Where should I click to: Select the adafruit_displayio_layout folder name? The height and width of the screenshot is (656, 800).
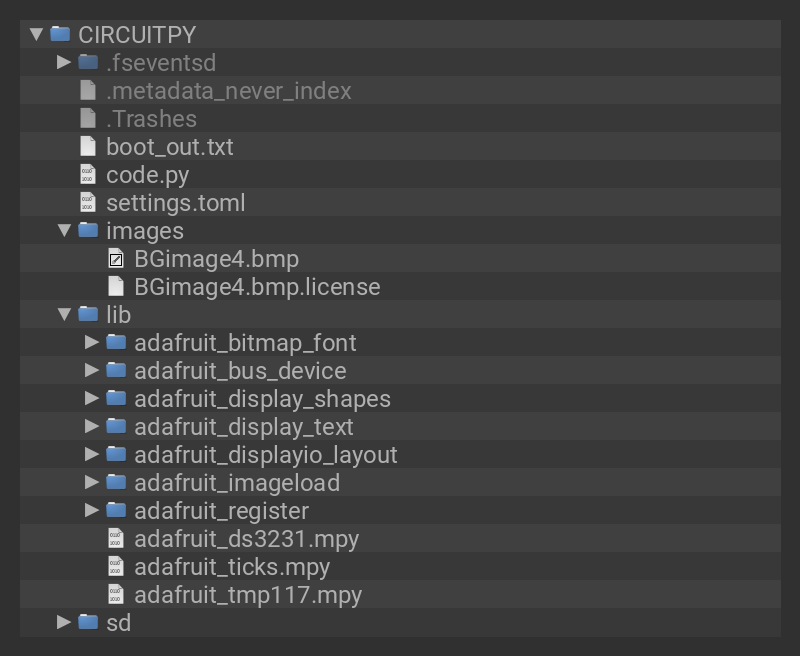pyautogui.click(x=265, y=455)
